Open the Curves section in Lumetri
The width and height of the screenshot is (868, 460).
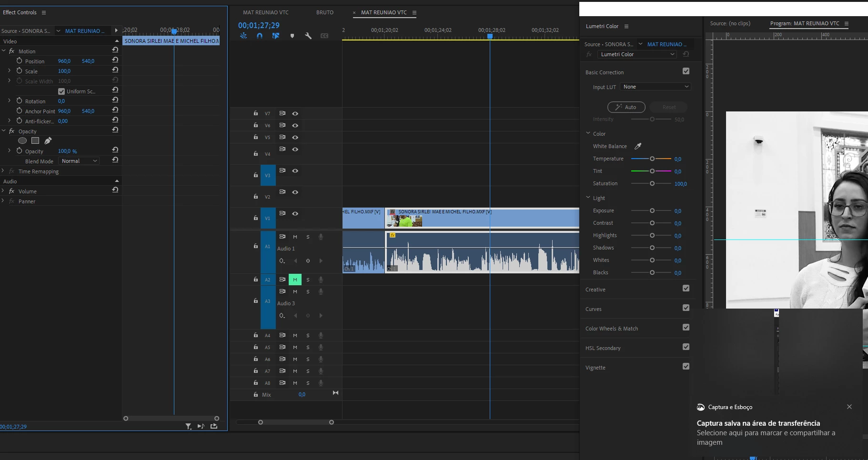(593, 309)
